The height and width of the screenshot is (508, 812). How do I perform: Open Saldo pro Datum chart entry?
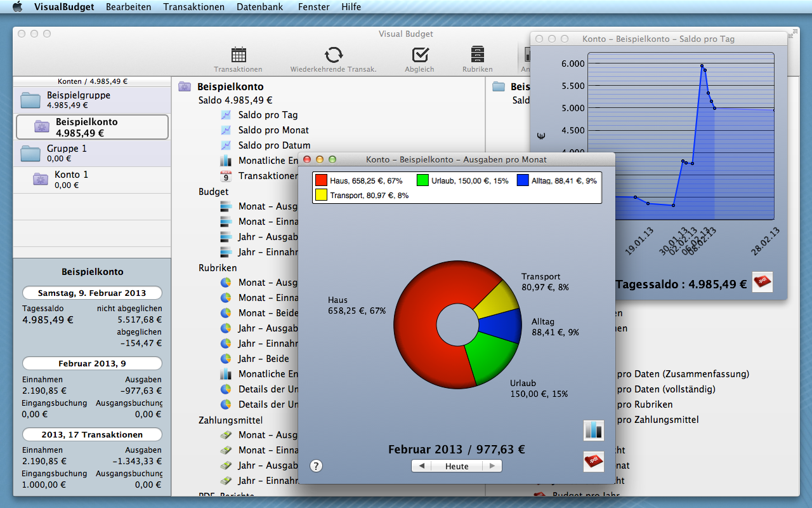[265, 145]
